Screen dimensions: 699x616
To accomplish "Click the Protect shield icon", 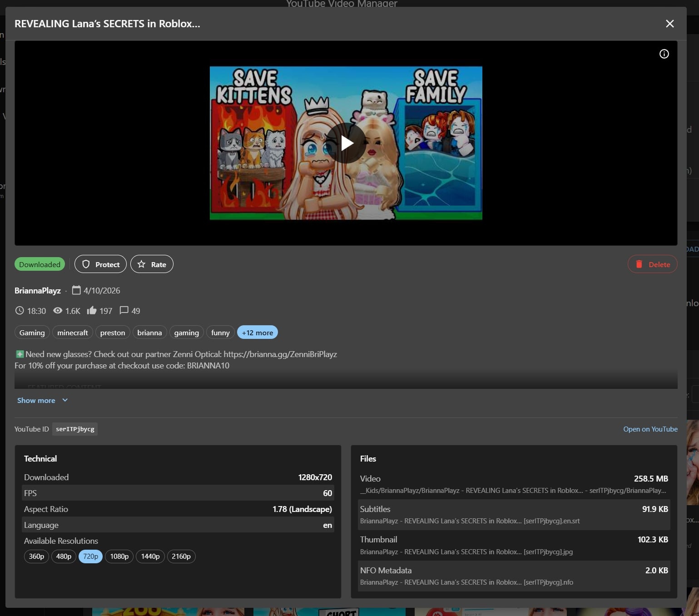I will (x=87, y=264).
